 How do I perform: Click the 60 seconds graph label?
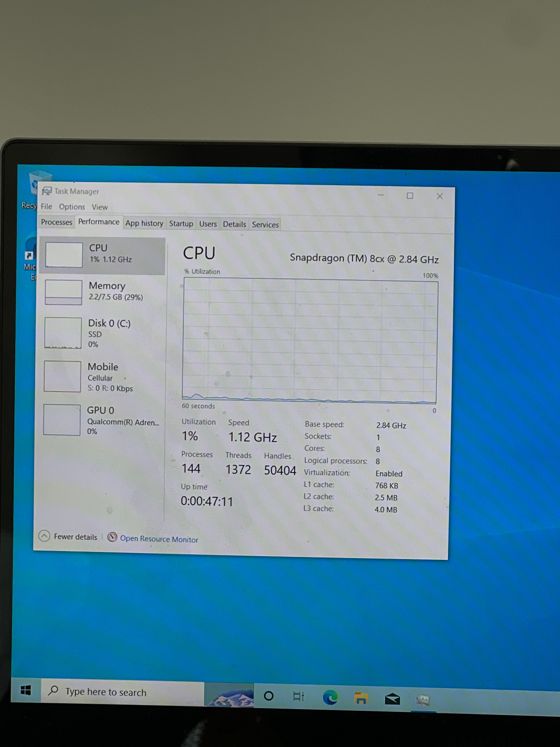click(198, 406)
